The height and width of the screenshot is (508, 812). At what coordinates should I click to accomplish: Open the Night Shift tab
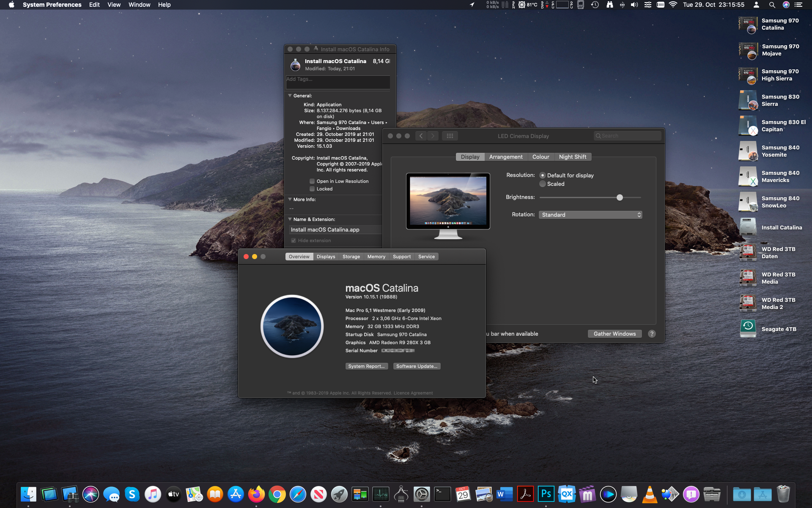573,157
